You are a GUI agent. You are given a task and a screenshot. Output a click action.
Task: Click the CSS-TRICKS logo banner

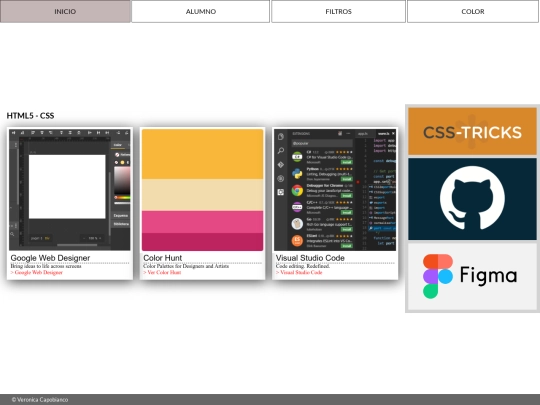tap(472, 131)
